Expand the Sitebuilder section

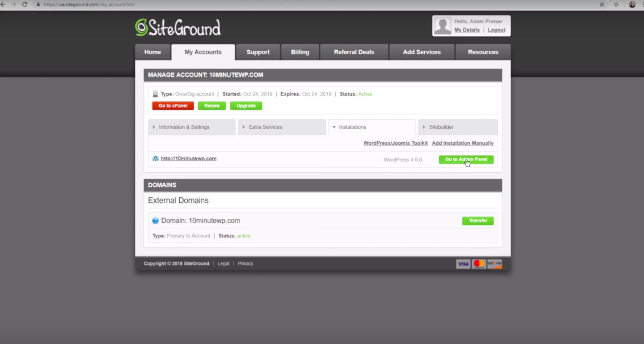[x=457, y=127]
